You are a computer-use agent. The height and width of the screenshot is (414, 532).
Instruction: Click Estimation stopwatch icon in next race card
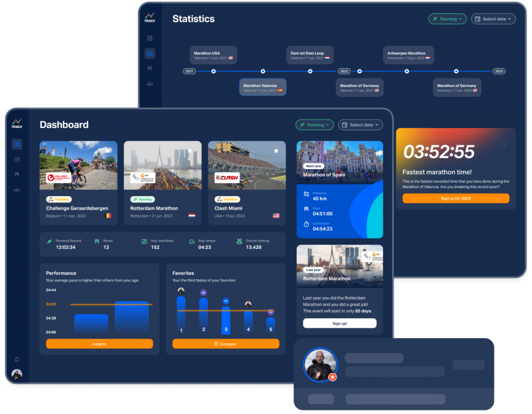pos(306,224)
